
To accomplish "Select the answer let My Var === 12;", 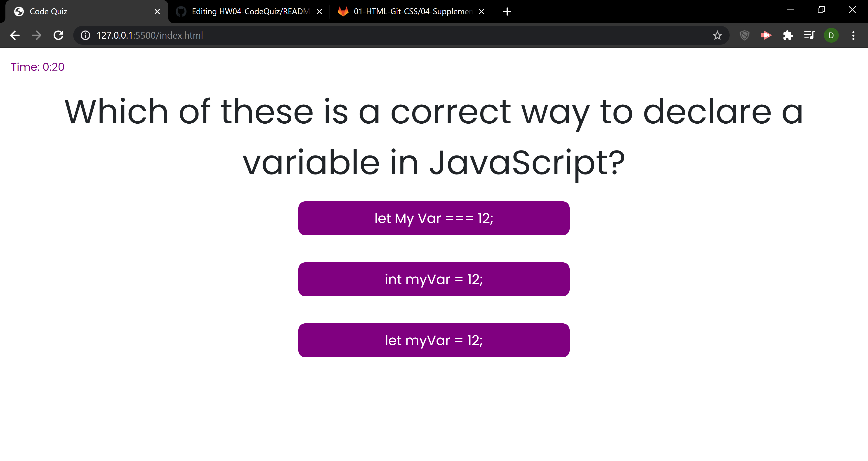I will [x=434, y=218].
